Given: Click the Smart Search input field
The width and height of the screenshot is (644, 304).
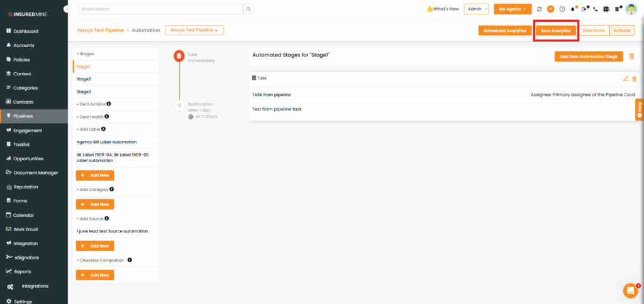Looking at the screenshot, I should pyautogui.click(x=161, y=9).
